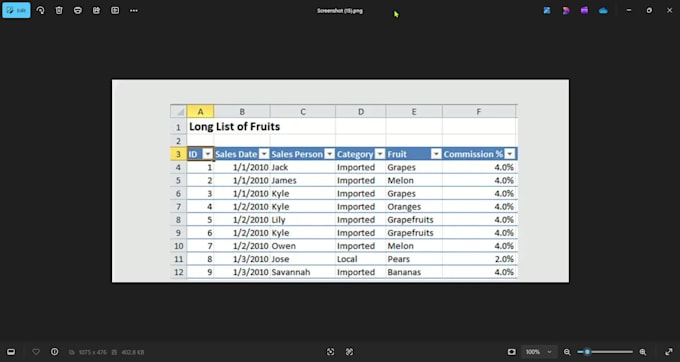Show file info with the info icon
The width and height of the screenshot is (680, 362).
coord(54,352)
